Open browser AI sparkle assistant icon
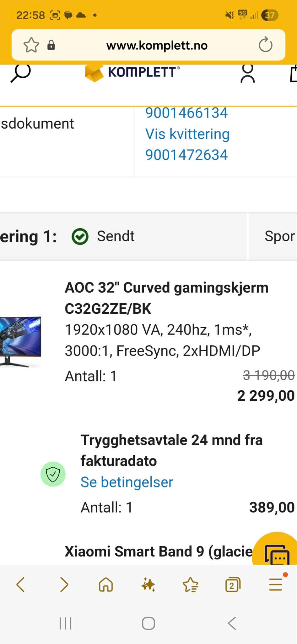297x644 pixels. [x=148, y=585]
